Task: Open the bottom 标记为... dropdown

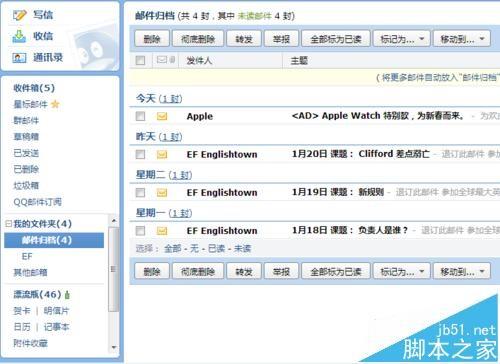Action: pyautogui.click(x=402, y=272)
